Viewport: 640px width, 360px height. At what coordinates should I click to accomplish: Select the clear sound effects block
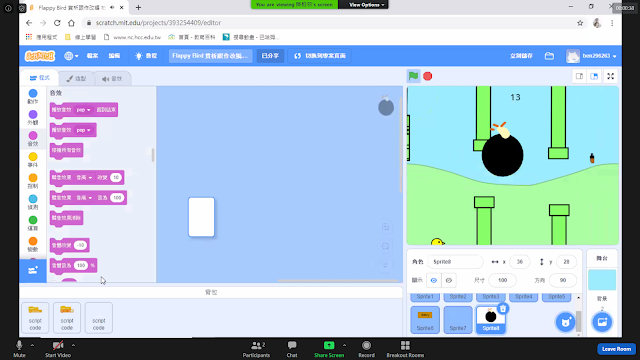67,218
